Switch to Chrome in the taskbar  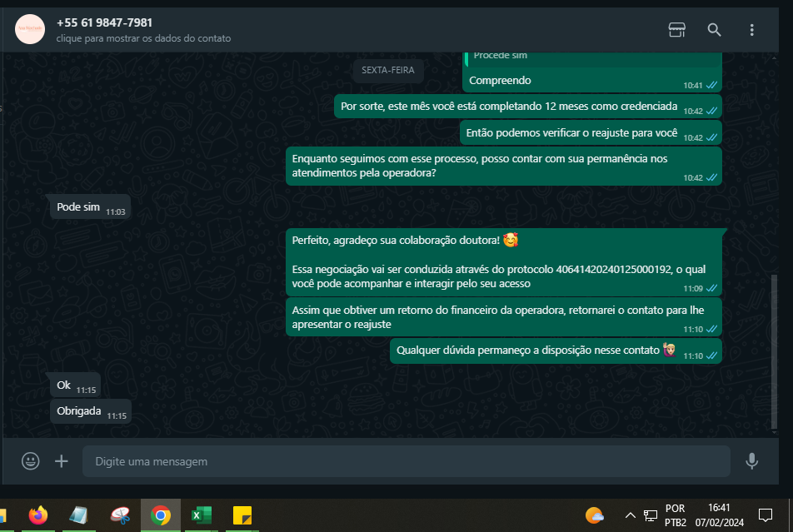click(x=160, y=515)
